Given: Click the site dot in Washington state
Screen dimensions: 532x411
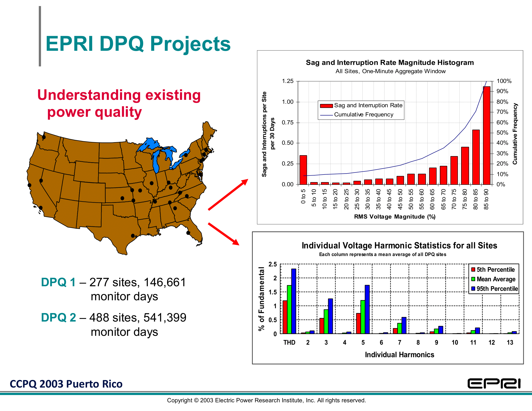Looking at the screenshot, I should pyautogui.click(x=44, y=137).
